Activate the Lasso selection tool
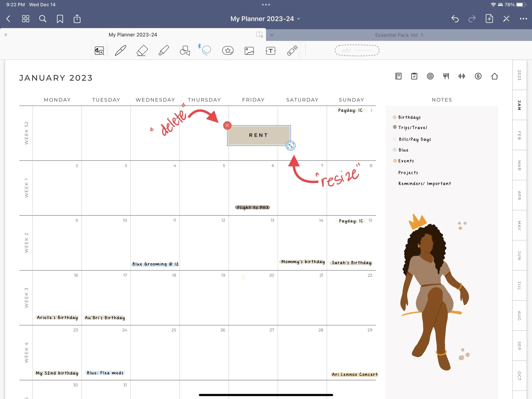 [206, 50]
